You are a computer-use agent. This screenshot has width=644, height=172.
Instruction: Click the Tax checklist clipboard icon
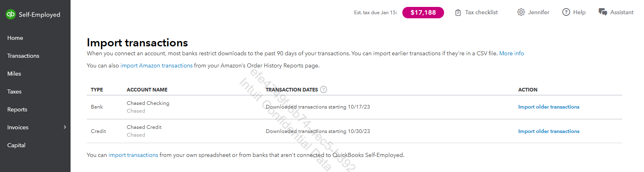(x=458, y=13)
